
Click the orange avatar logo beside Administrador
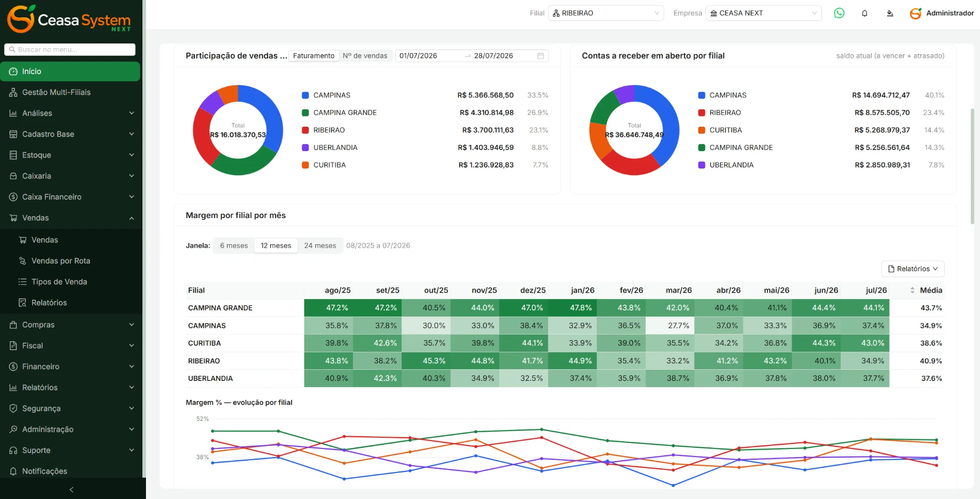coord(916,13)
